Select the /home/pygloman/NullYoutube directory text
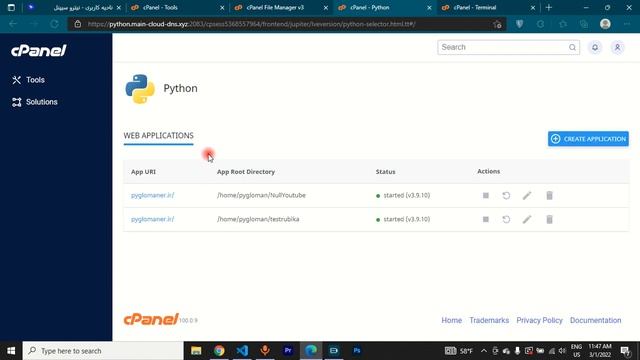 [261, 196]
